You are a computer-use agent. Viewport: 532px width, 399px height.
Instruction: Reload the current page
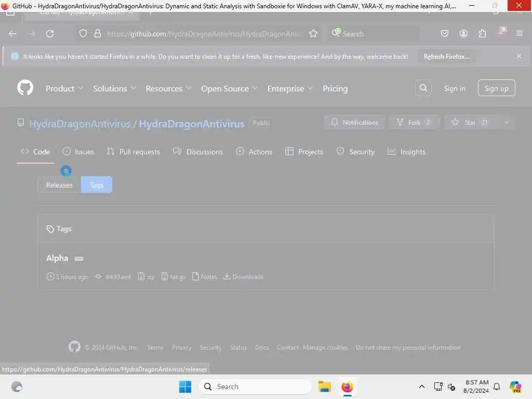[x=50, y=34]
